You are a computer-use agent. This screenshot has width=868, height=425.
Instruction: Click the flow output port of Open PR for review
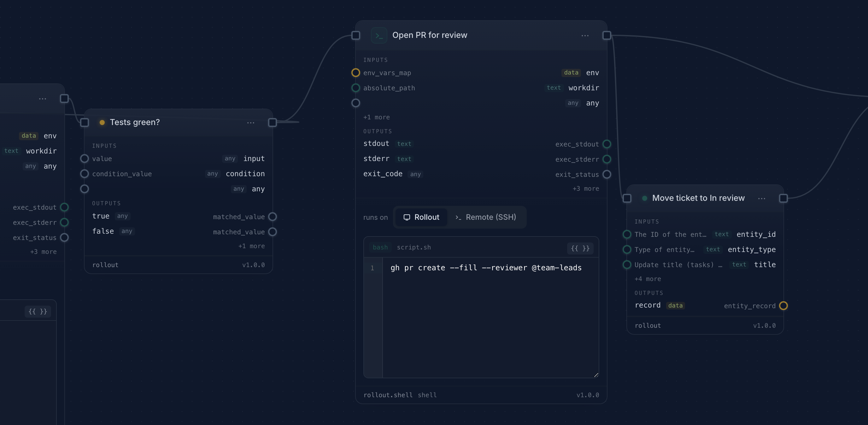607,35
